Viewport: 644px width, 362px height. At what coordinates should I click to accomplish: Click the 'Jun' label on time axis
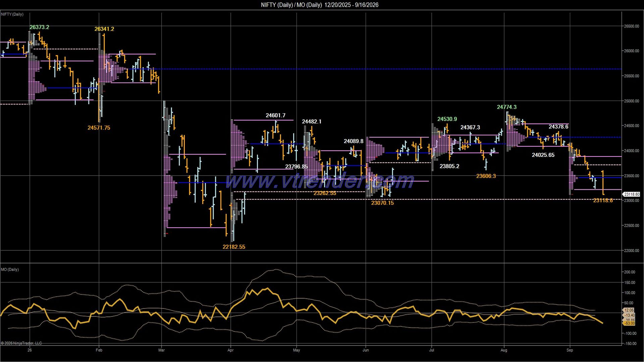pos(366,350)
